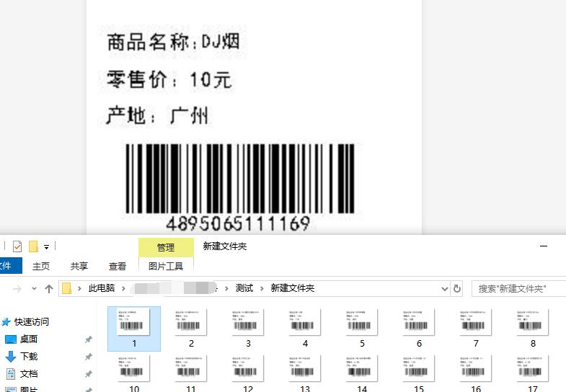This screenshot has height=392, width=566.
Task: Click the new folder icon in quick access toolbar
Action: [33, 246]
